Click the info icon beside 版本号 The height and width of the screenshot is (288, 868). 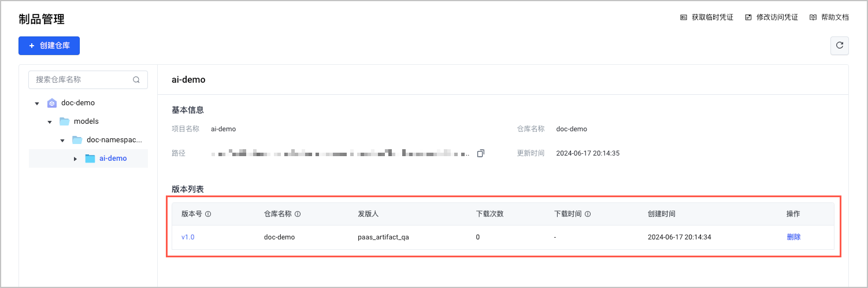208,214
